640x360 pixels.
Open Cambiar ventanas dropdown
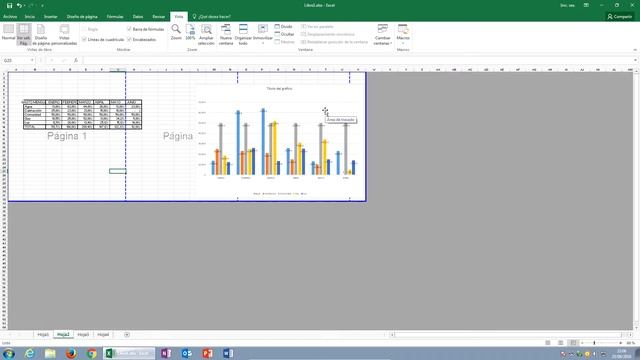[x=382, y=34]
